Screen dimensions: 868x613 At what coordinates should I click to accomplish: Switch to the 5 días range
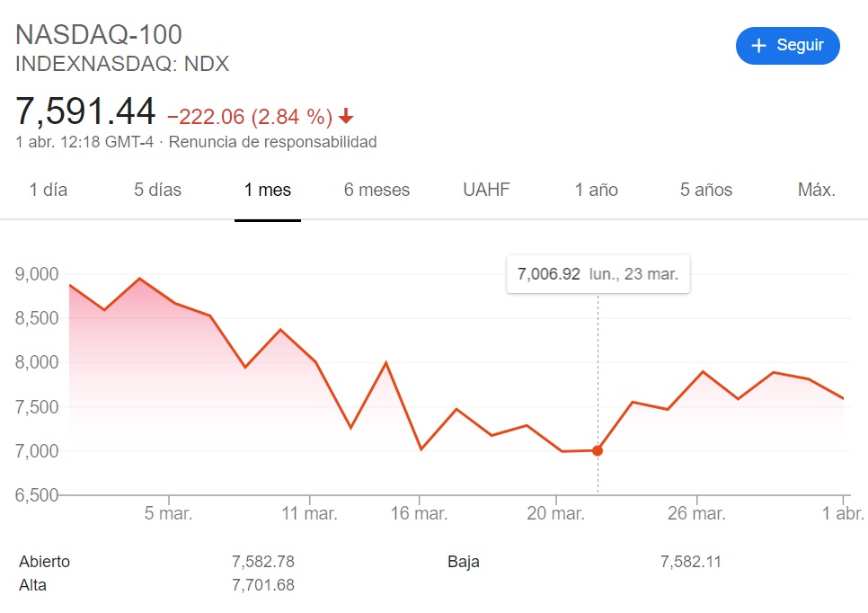(158, 190)
